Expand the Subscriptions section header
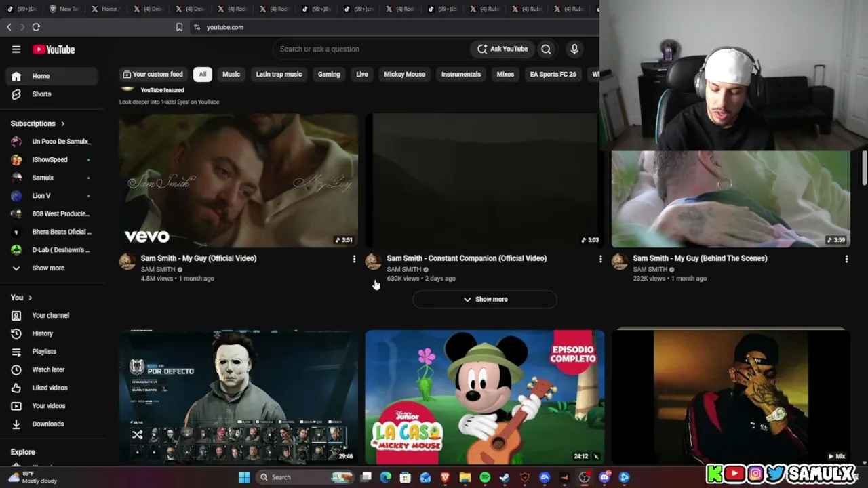 [38, 124]
